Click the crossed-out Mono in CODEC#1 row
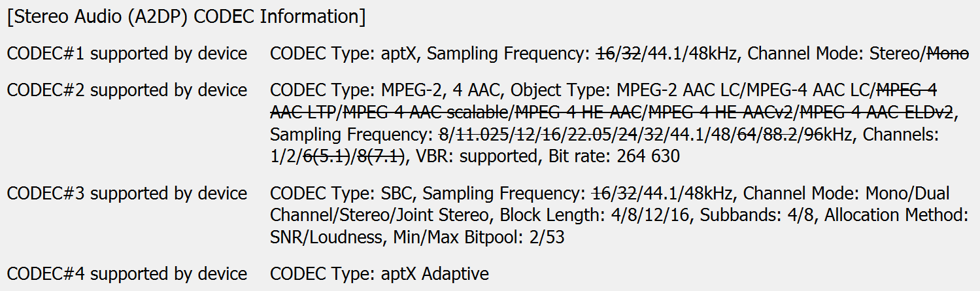The width and height of the screenshot is (980, 291). coord(946,54)
